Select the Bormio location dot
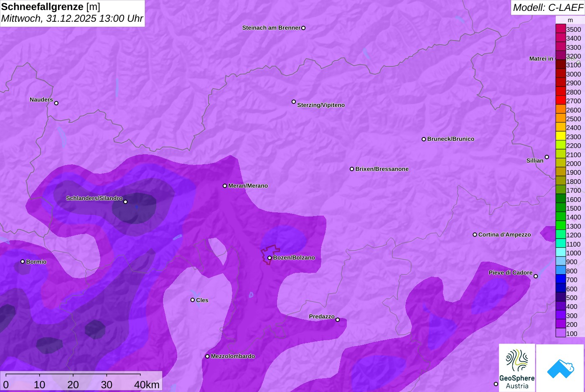 point(23,262)
